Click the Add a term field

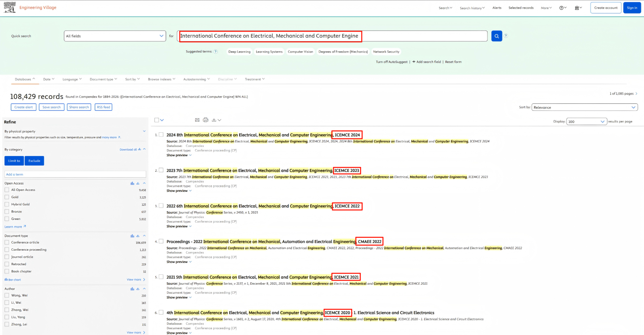tap(75, 174)
